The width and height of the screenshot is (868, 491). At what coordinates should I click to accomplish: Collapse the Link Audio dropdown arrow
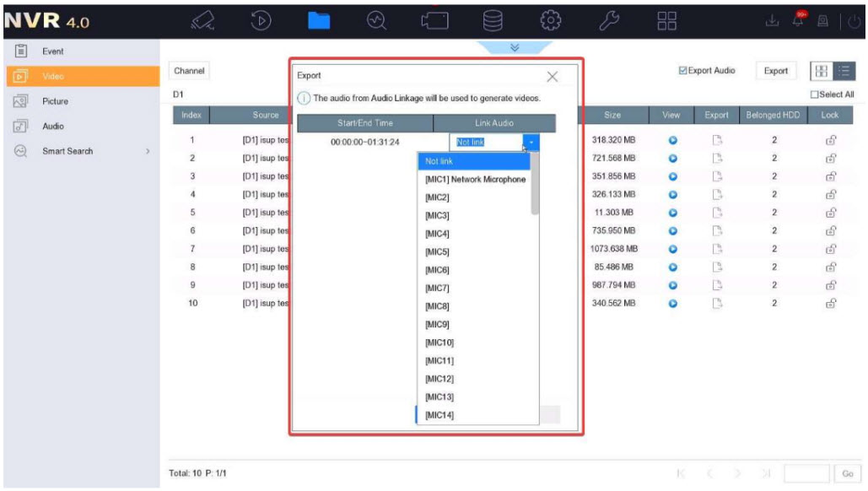531,143
